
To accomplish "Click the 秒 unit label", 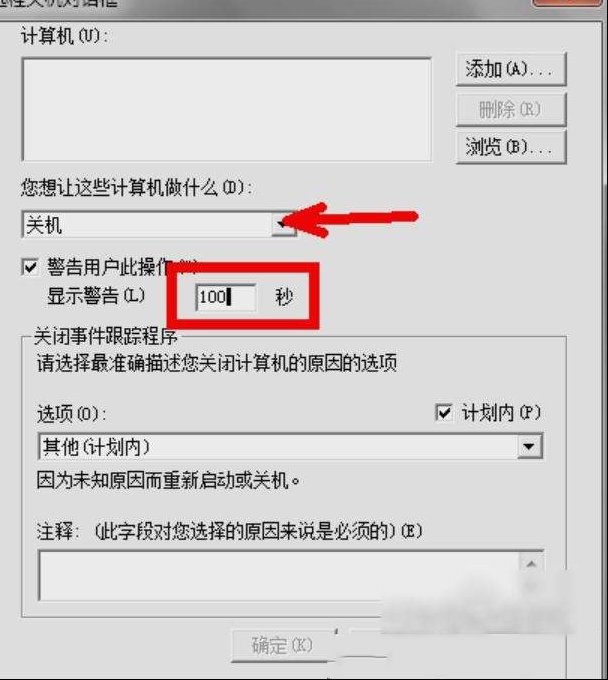I will pos(284,298).
